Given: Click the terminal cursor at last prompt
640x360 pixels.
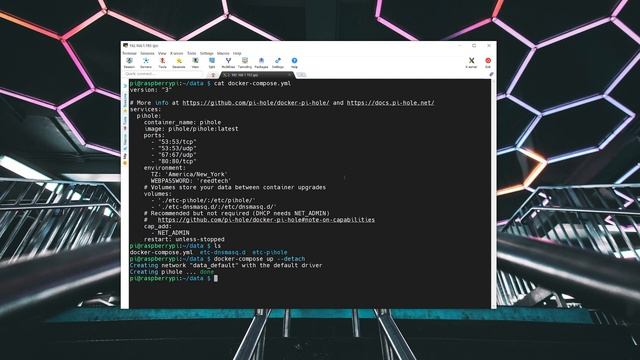Looking at the screenshot, I should coord(216,278).
